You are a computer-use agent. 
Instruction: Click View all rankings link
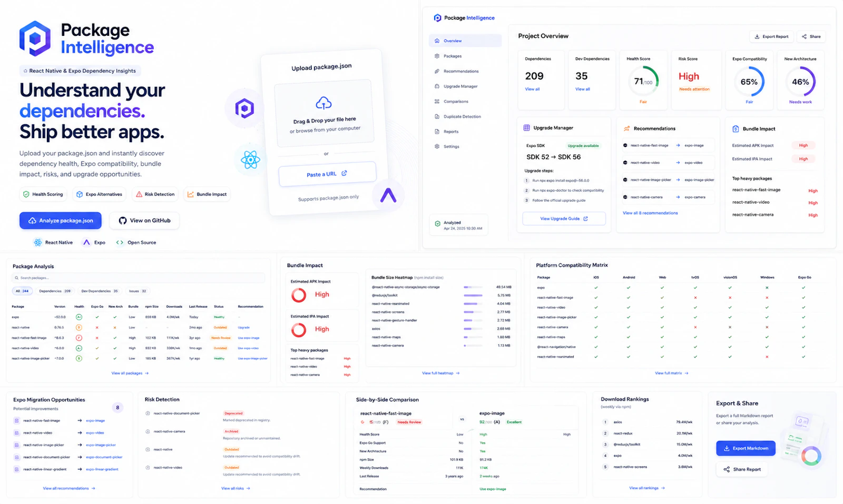pyautogui.click(x=647, y=488)
